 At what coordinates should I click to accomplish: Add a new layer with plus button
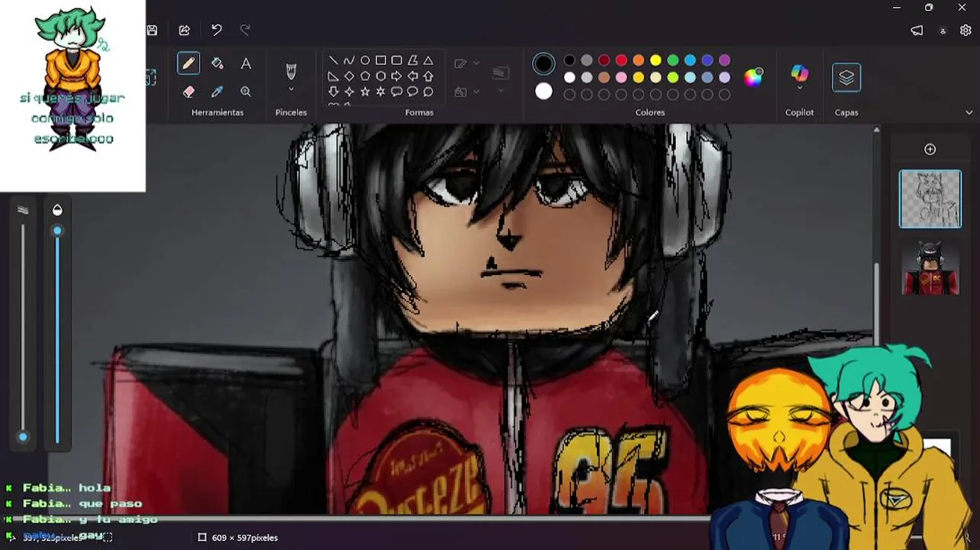[x=930, y=149]
